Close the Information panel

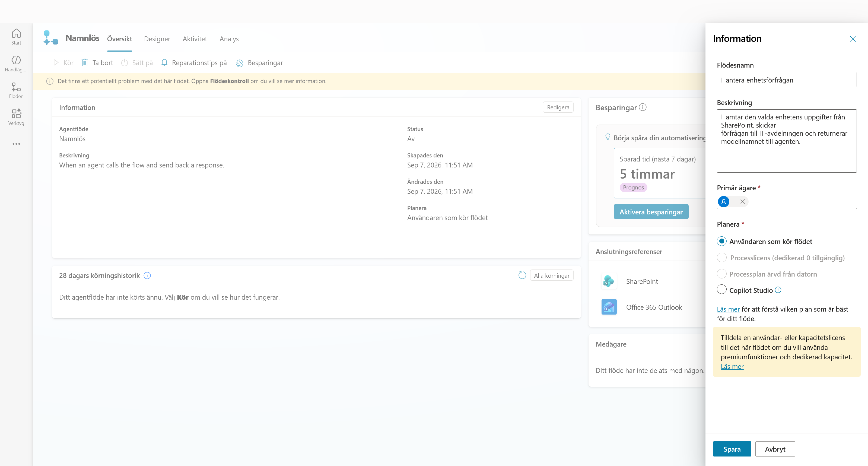853,39
